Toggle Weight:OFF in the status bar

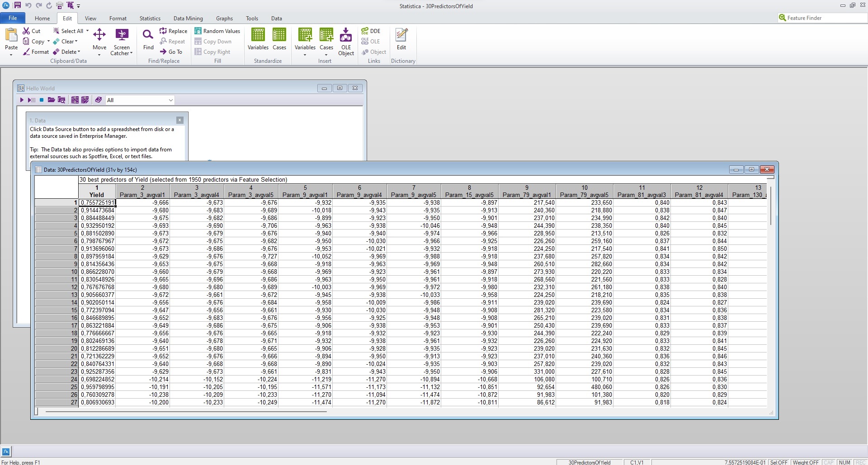806,462
